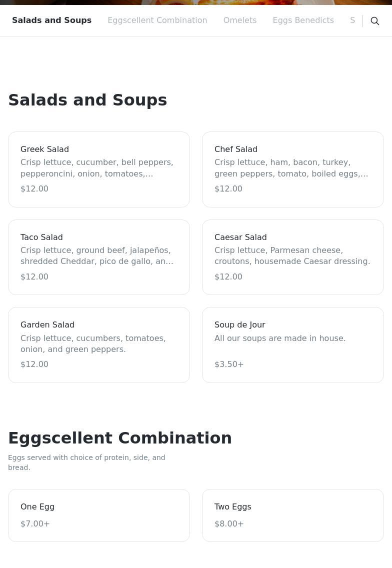The width and height of the screenshot is (392, 568).
Task: Open the Greek Salad item
Action: click(99, 169)
